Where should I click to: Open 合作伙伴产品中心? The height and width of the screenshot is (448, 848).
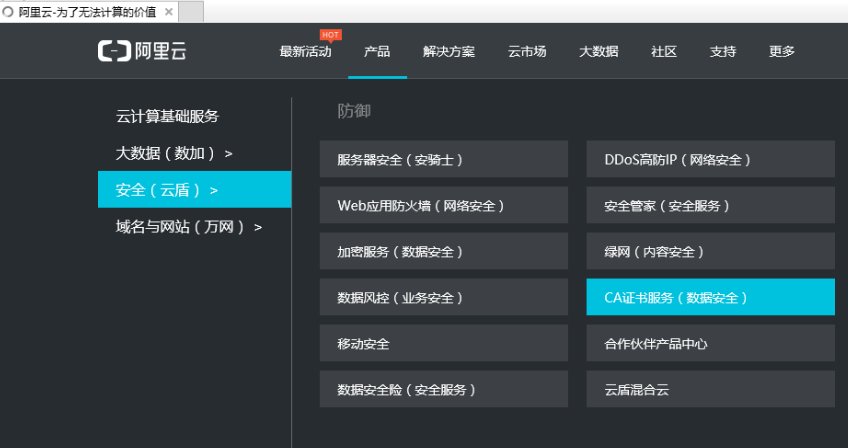point(711,343)
